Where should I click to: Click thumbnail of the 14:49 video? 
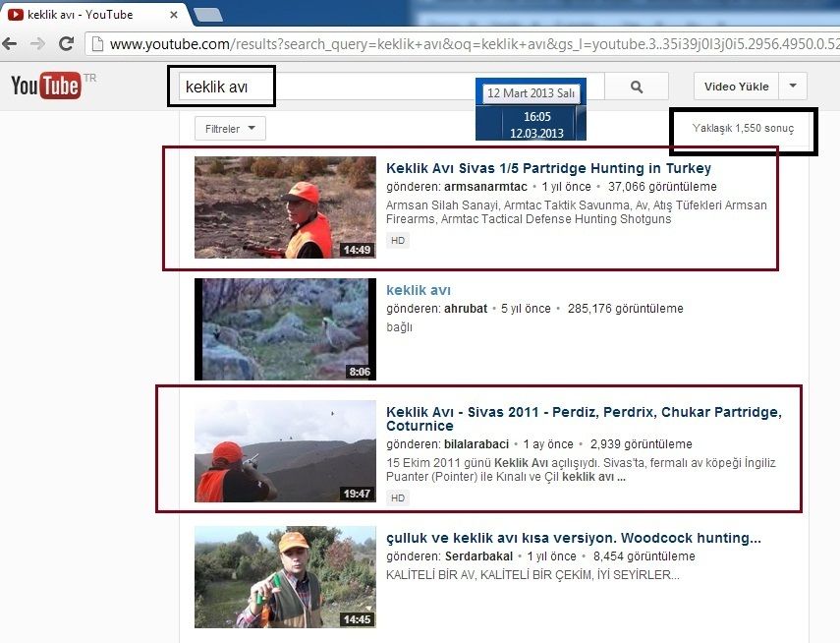285,207
